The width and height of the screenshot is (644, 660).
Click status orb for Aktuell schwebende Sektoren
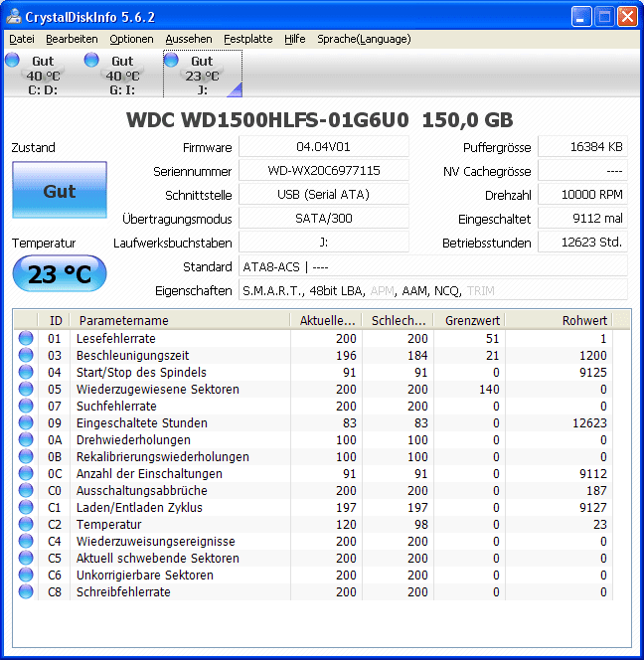click(26, 559)
